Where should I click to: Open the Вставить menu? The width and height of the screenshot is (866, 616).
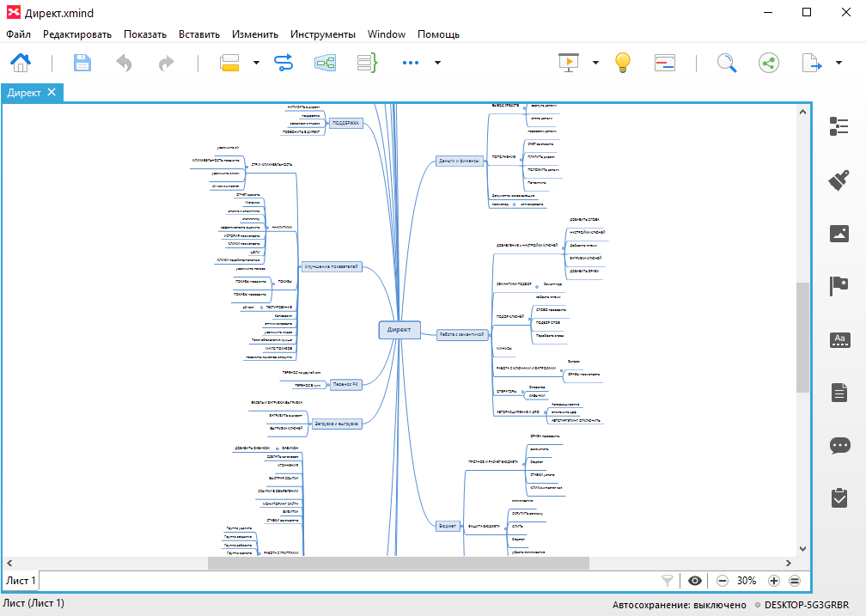[x=198, y=34]
